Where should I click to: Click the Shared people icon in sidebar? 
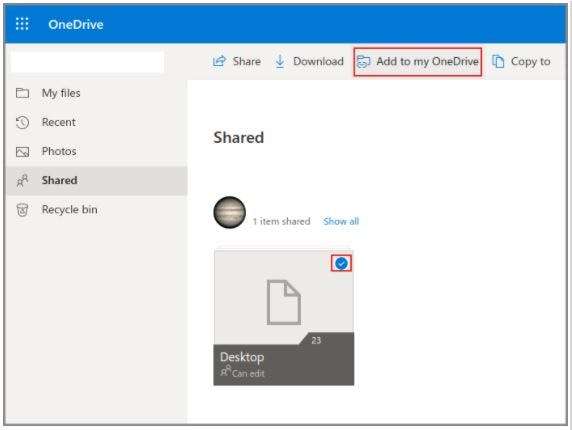point(23,181)
